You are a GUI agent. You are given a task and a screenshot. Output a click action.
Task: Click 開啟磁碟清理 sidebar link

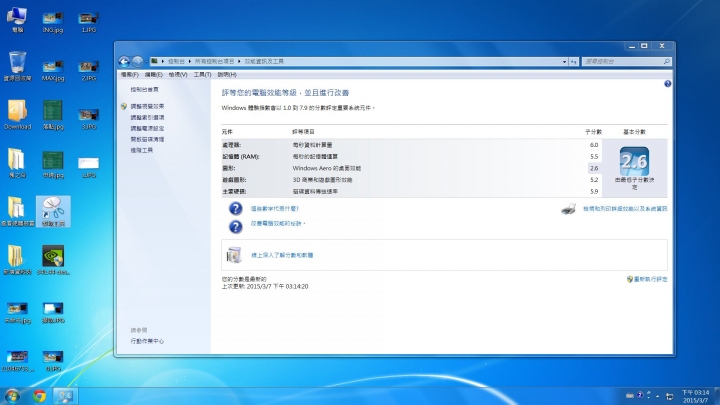(x=147, y=139)
